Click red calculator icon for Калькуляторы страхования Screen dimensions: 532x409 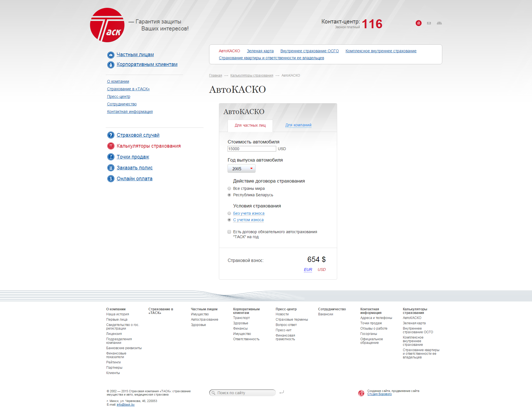(x=111, y=146)
